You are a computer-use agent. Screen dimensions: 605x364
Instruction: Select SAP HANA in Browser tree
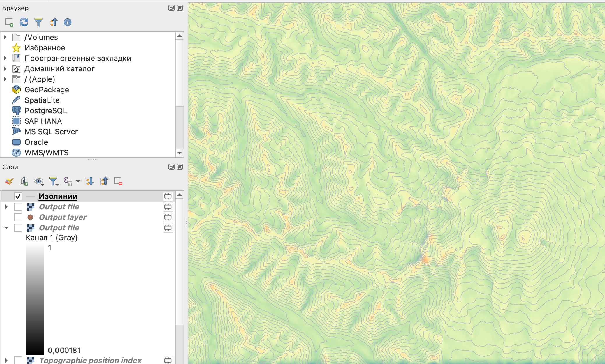pos(43,121)
